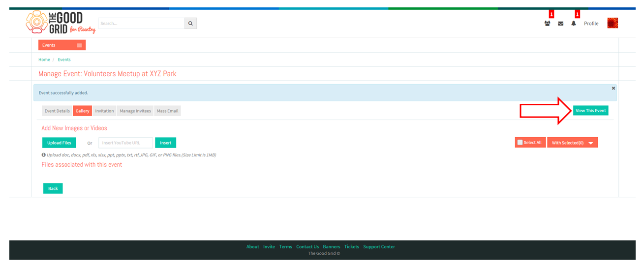Dismiss the success alert with X

(613, 88)
